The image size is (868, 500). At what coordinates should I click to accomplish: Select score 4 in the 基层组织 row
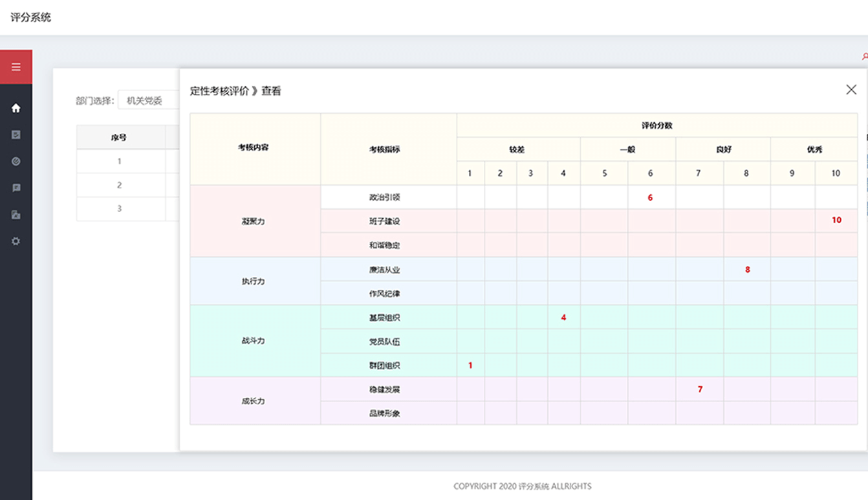click(x=563, y=318)
